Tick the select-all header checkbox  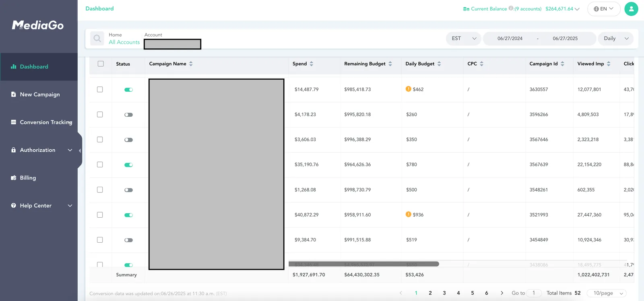(x=101, y=64)
